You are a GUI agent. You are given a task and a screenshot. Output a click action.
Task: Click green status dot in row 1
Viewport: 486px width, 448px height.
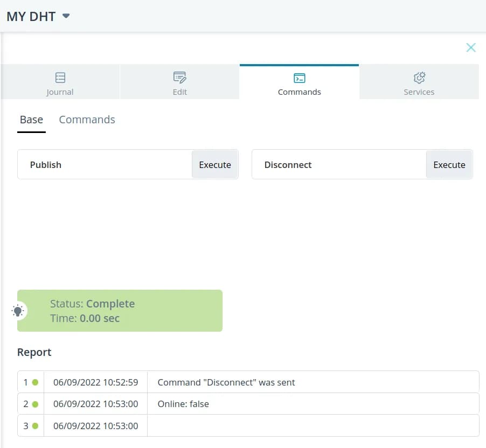coord(35,382)
